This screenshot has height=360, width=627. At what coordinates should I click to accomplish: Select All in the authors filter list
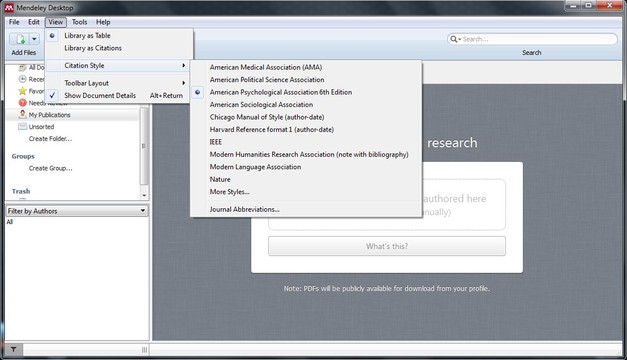10,222
